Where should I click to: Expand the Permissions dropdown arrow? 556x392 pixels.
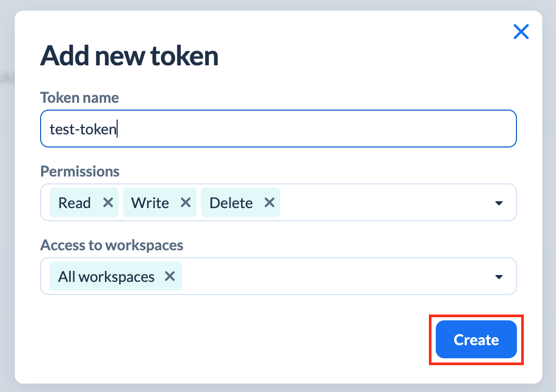(499, 203)
